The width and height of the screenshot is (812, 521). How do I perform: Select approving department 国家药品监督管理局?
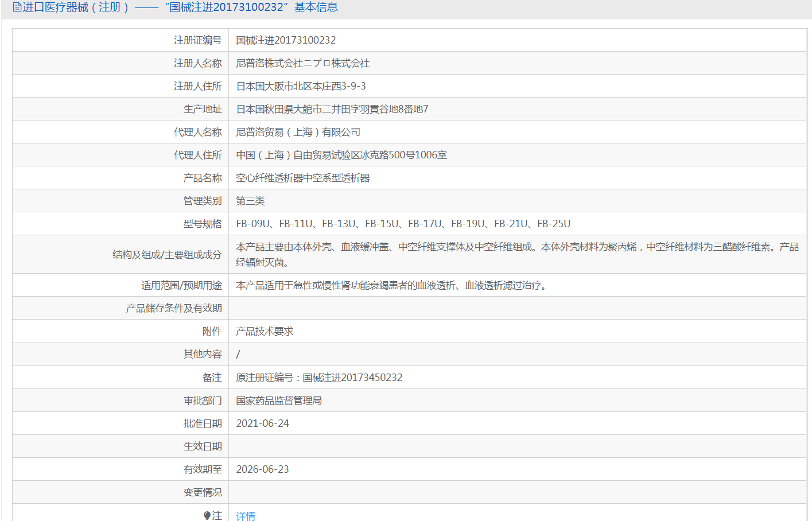tap(279, 400)
